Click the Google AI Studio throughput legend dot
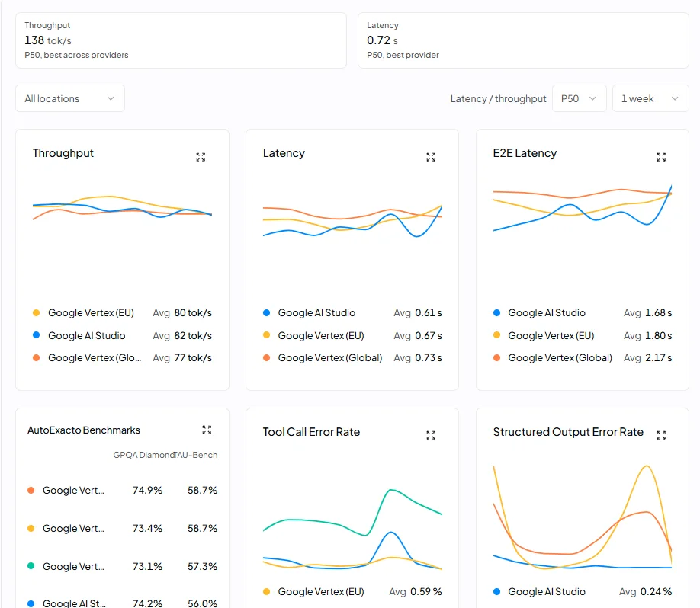The image size is (700, 608). click(x=37, y=335)
